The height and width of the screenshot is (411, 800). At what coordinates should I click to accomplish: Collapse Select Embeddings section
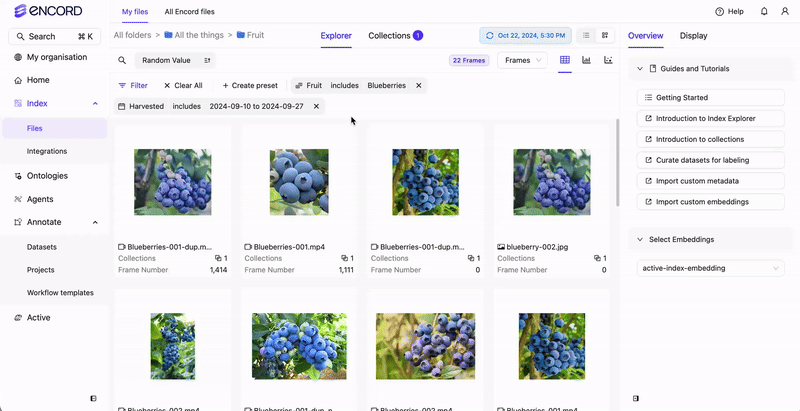(640, 240)
